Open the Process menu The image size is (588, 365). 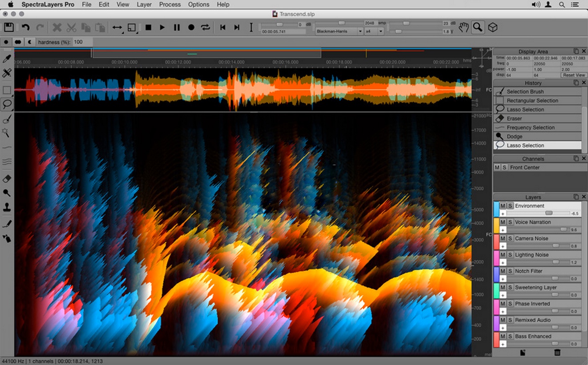tap(170, 4)
